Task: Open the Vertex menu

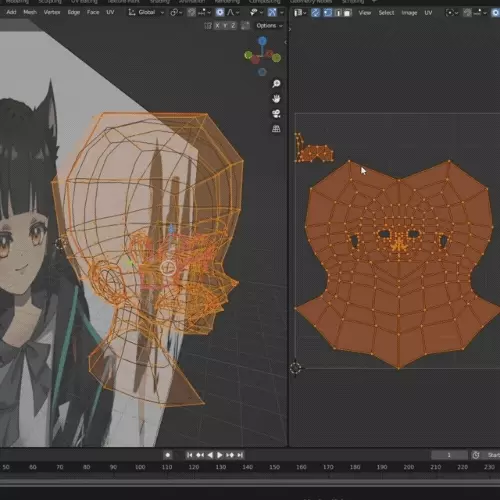Action: pos(52,12)
